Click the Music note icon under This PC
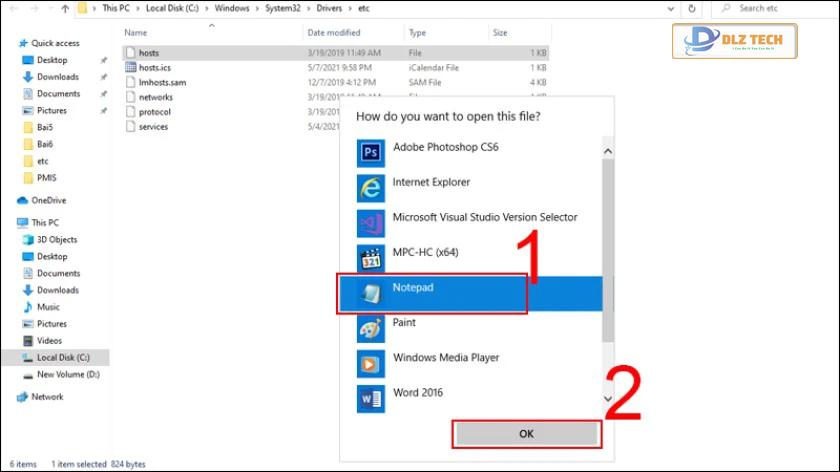The height and width of the screenshot is (472, 840). point(28,307)
